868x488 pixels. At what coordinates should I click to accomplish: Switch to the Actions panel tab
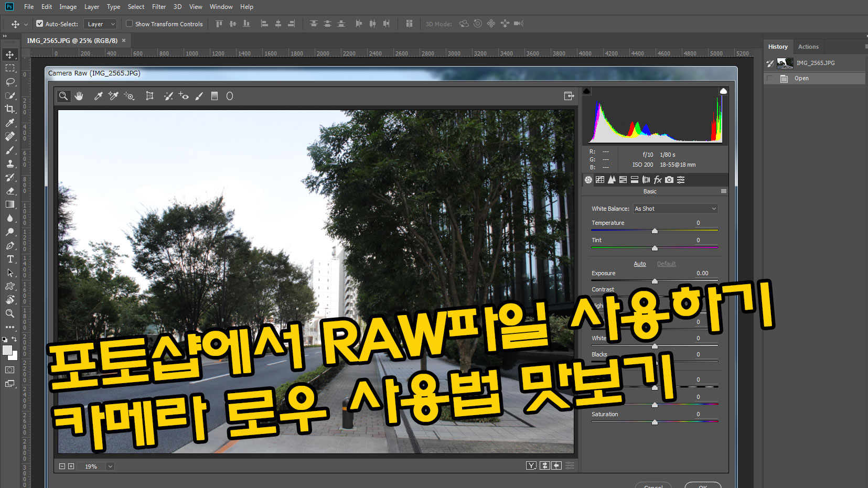pos(808,47)
